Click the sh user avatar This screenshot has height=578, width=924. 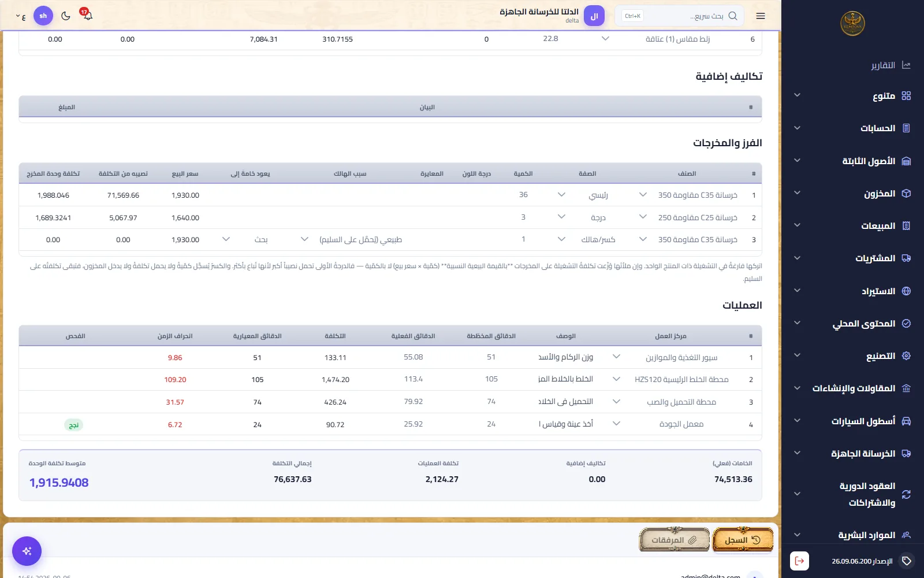(43, 16)
